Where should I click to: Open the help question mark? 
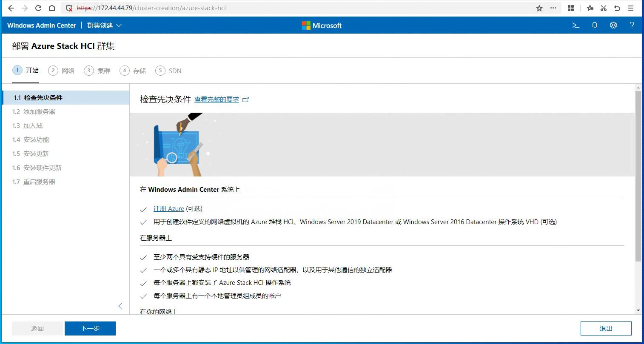point(632,26)
